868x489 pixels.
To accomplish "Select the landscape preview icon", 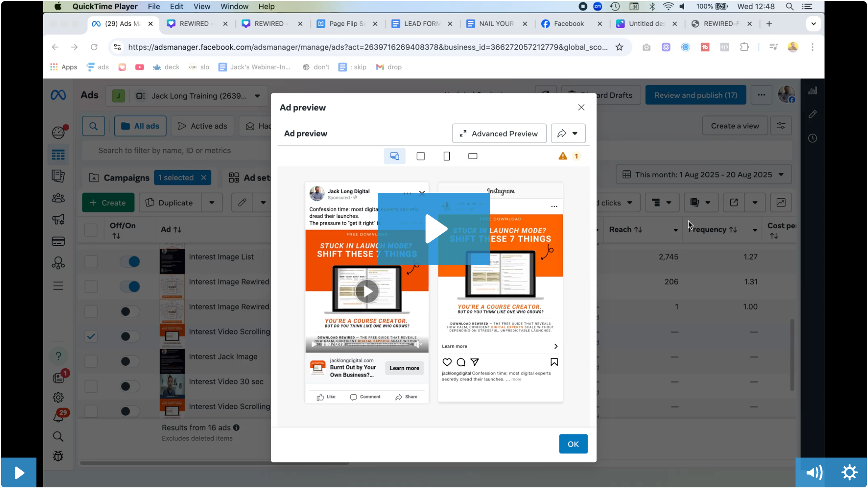I will (x=473, y=156).
